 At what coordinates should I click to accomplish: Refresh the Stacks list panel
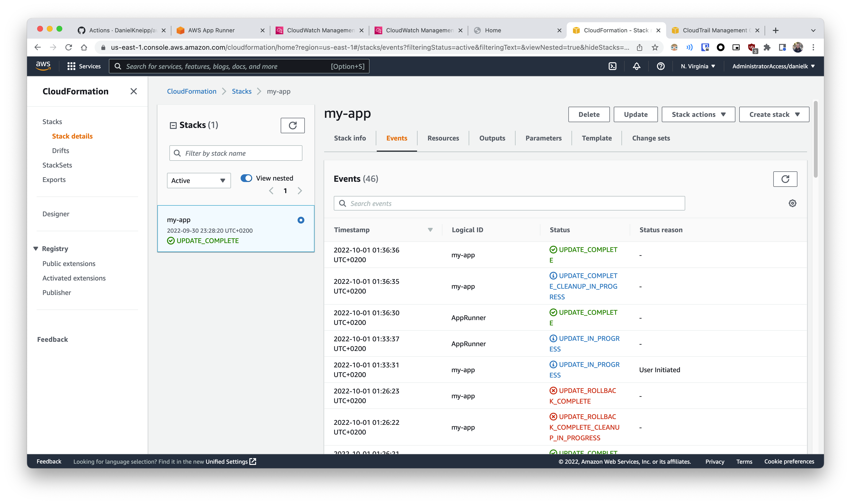[x=292, y=125]
